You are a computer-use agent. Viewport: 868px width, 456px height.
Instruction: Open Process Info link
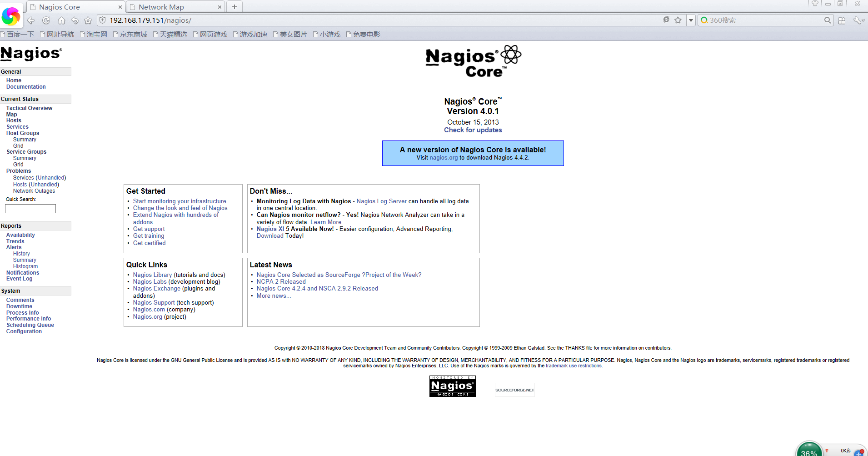pyautogui.click(x=23, y=313)
